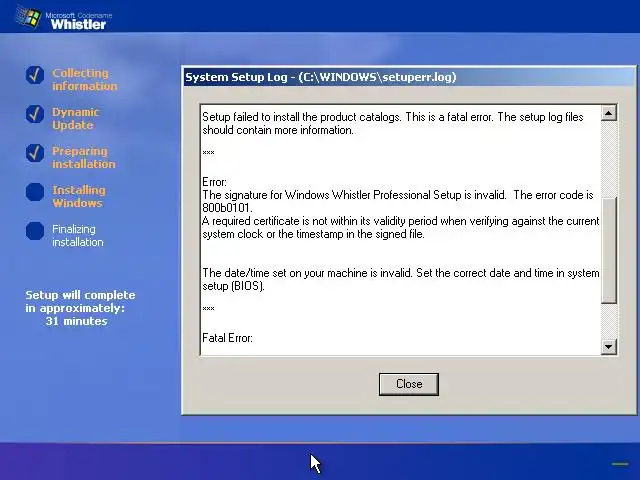Click the scroll down arrow of the log
The width and height of the screenshot is (640, 480).
point(609,347)
